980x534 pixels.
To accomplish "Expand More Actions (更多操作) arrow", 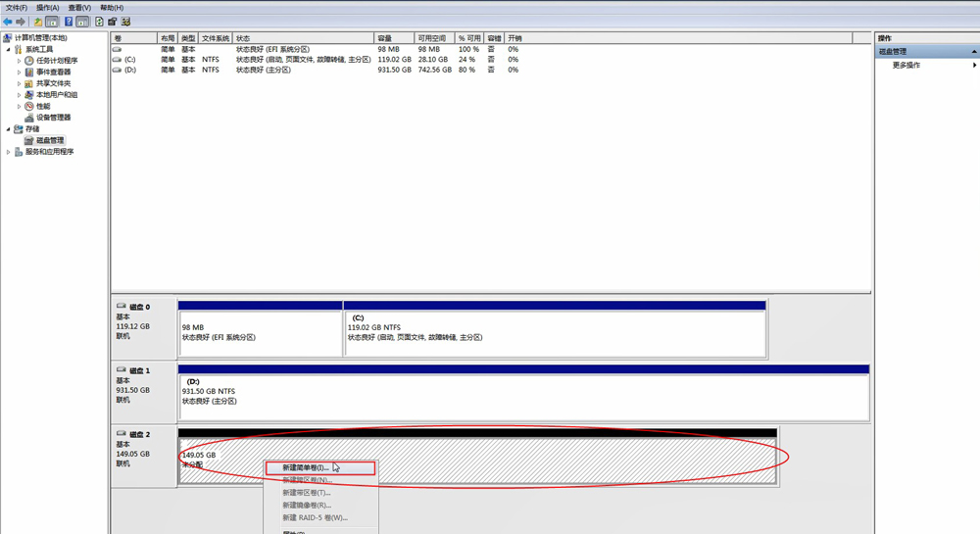I will tap(974, 66).
